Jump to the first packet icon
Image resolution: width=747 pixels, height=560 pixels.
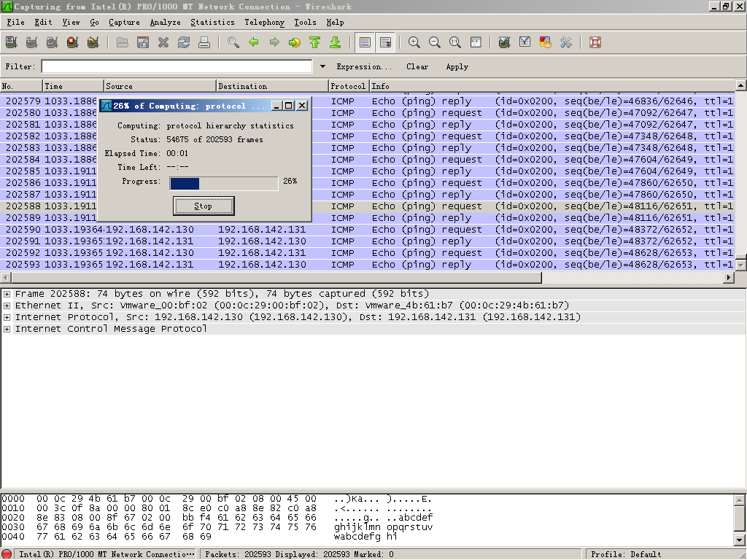click(x=315, y=42)
